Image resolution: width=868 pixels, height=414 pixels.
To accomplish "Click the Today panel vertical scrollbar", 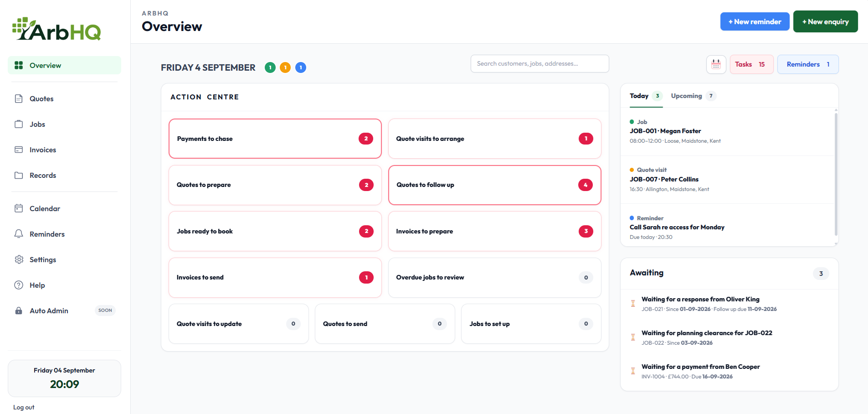I will [836, 174].
